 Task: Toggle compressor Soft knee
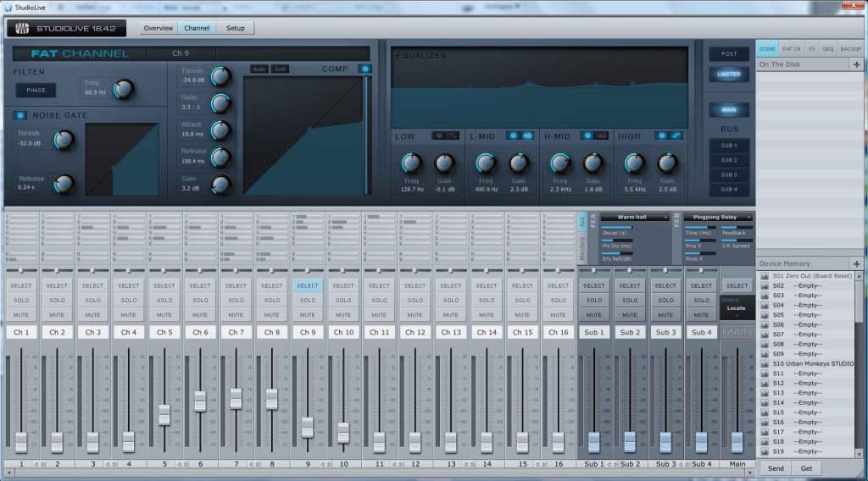click(x=280, y=69)
